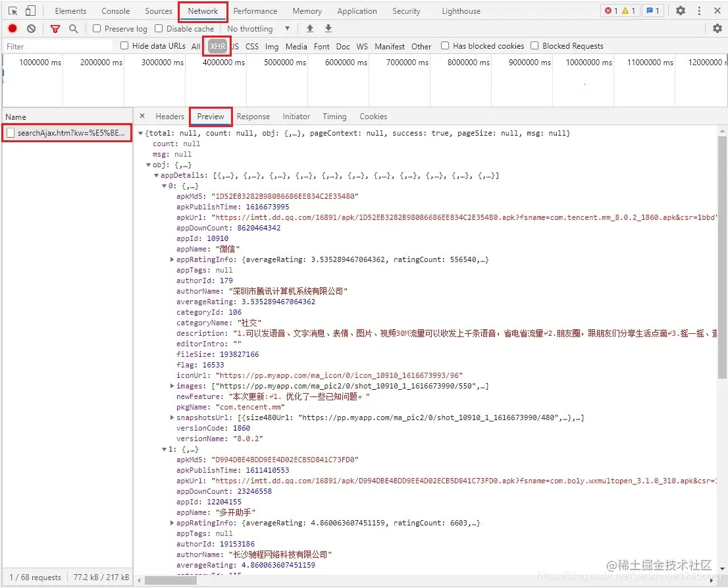Screen dimensions: 728x588
Task: Open the Cookies tab
Action: (x=373, y=117)
